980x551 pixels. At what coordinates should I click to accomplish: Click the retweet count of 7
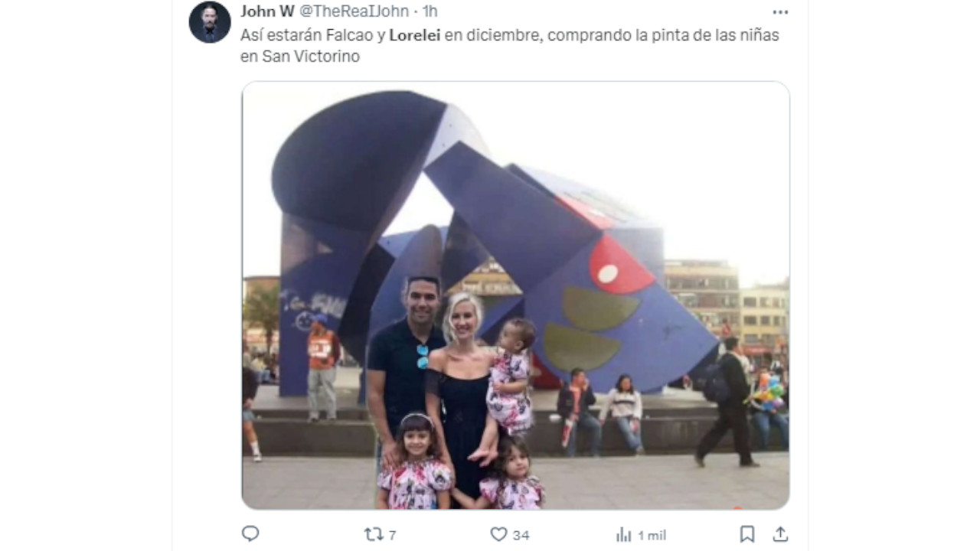pos(392,535)
